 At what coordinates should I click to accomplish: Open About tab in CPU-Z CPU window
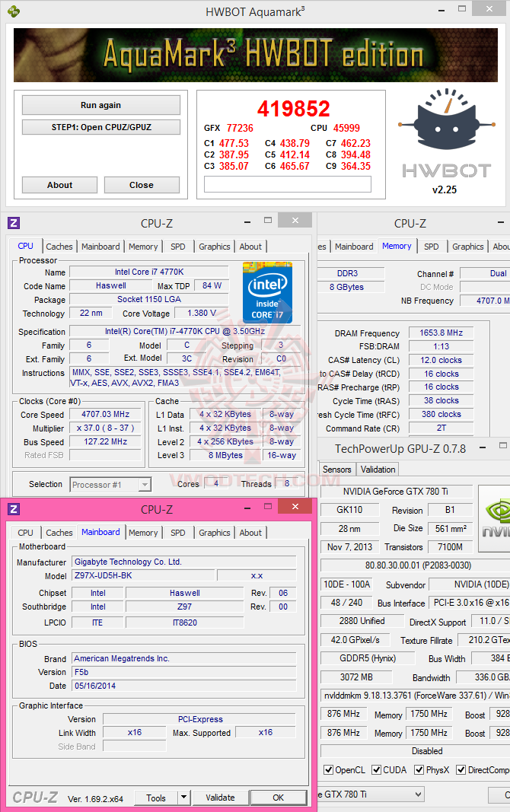coord(250,247)
